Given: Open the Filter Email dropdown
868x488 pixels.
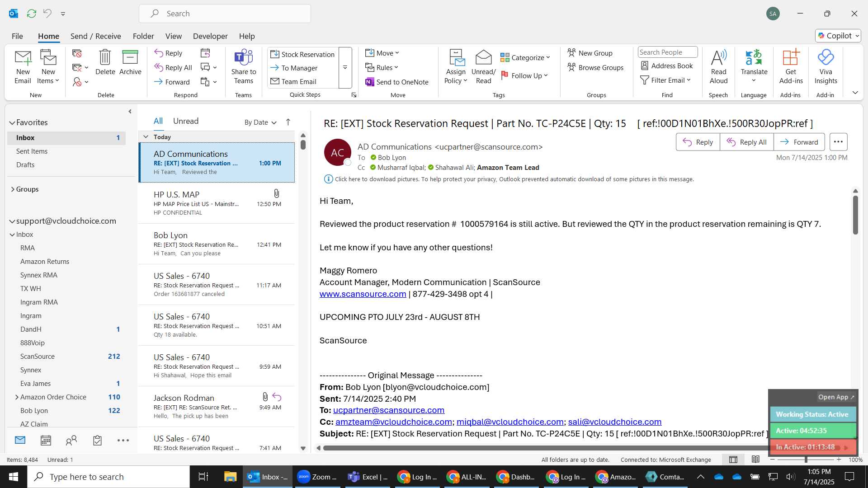Looking at the screenshot, I should tap(665, 80).
